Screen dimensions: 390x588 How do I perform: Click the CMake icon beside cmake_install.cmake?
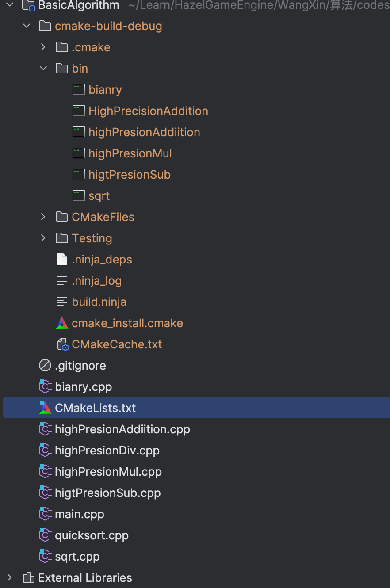[62, 323]
